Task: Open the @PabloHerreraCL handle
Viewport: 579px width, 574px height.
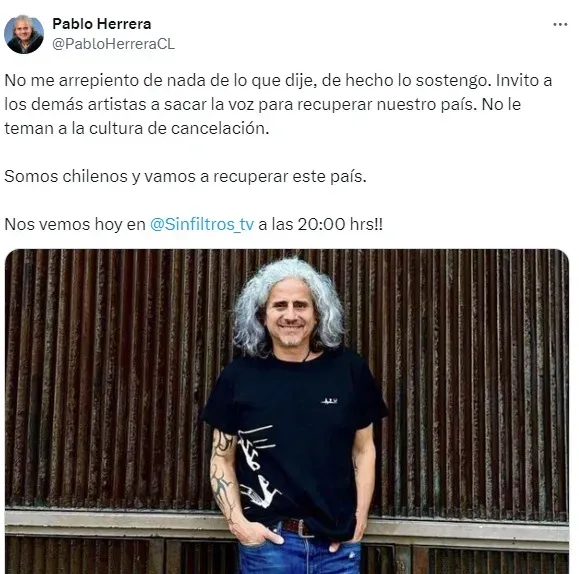Action: [113, 44]
